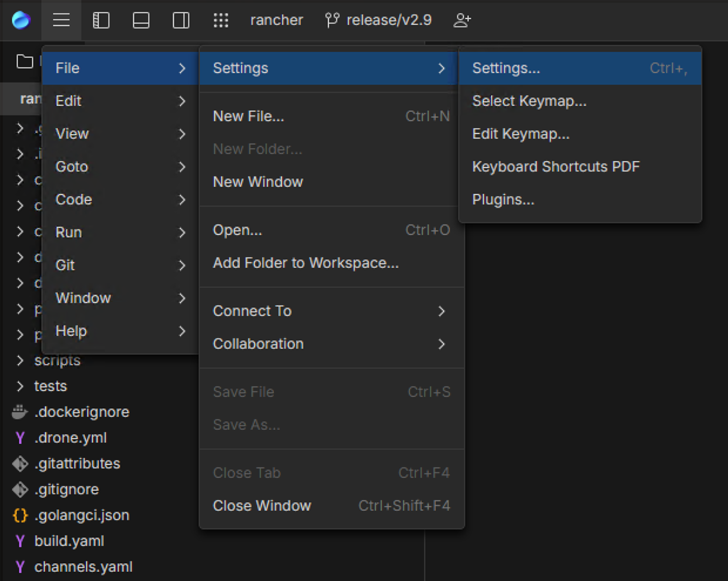
Task: Select Keymap... from the Settings submenu
Action: point(529,100)
